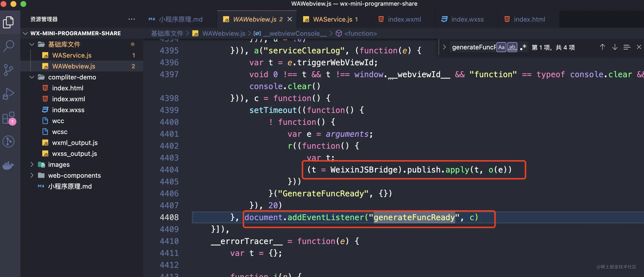This screenshot has height=277, width=644.
Task: Toggle Use Regular Expression in find widget
Action: click(x=523, y=47)
